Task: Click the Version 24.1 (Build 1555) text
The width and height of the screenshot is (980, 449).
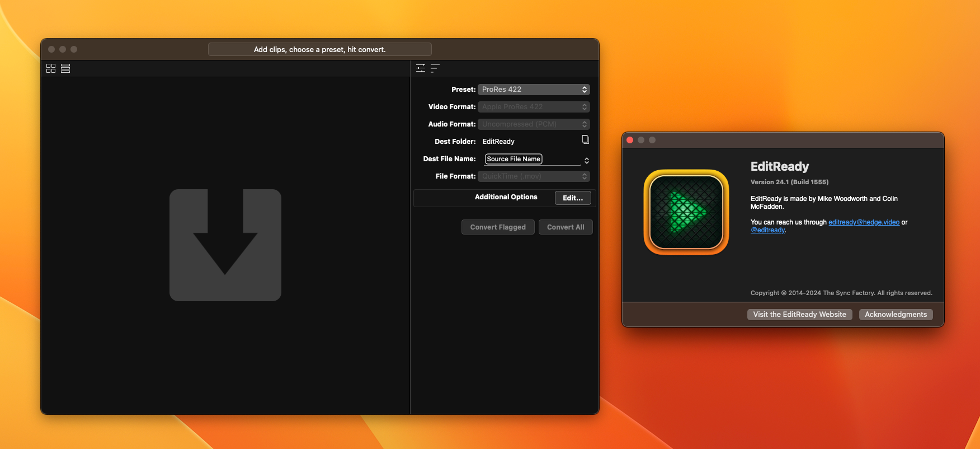Action: coord(789,182)
